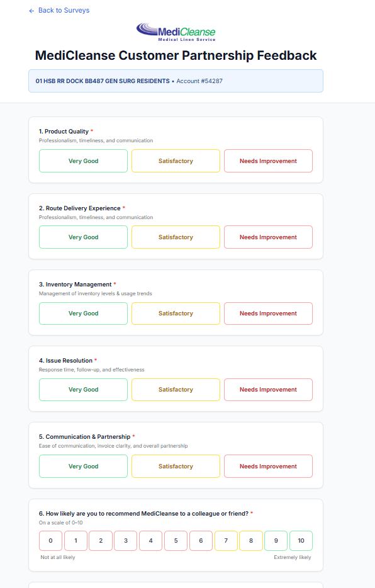Click the 'Not at all likely' scale label
Screen dimensions: 375x588
tap(58, 557)
